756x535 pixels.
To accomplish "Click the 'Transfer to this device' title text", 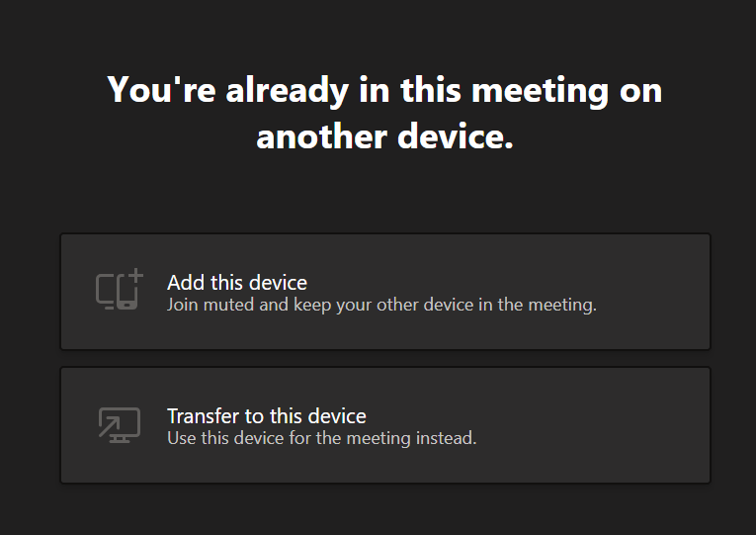I will pyautogui.click(x=267, y=416).
